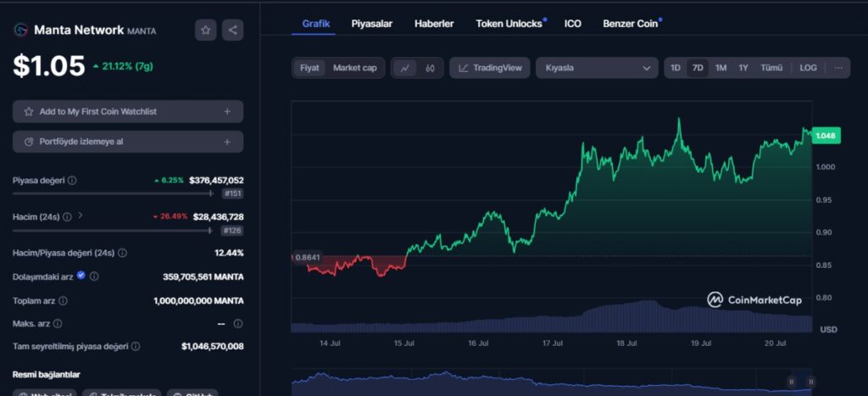The width and height of the screenshot is (868, 396).
Task: Add to My First Coin Watchlist
Action: 128,111
